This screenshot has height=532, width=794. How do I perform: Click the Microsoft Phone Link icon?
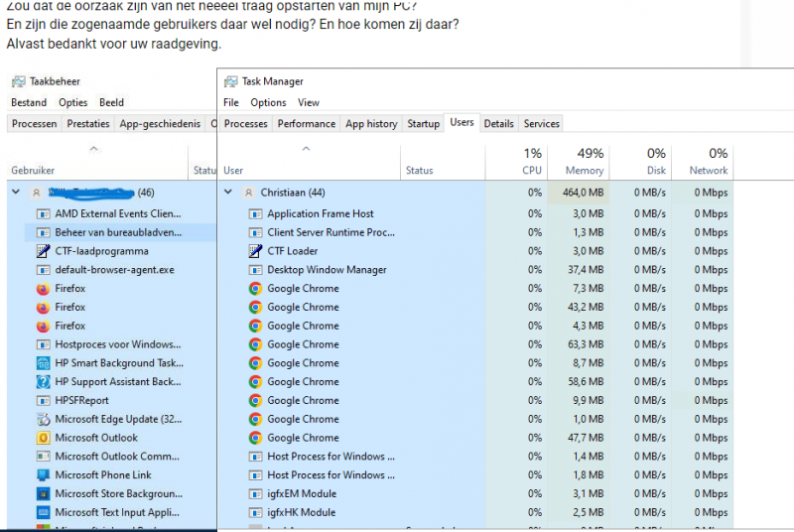click(x=43, y=475)
